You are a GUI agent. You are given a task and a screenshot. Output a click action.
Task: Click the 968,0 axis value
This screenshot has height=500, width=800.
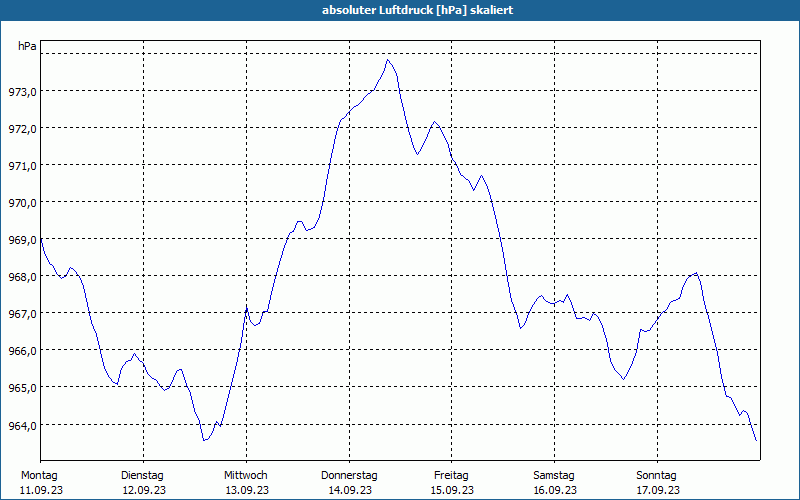click(22, 277)
